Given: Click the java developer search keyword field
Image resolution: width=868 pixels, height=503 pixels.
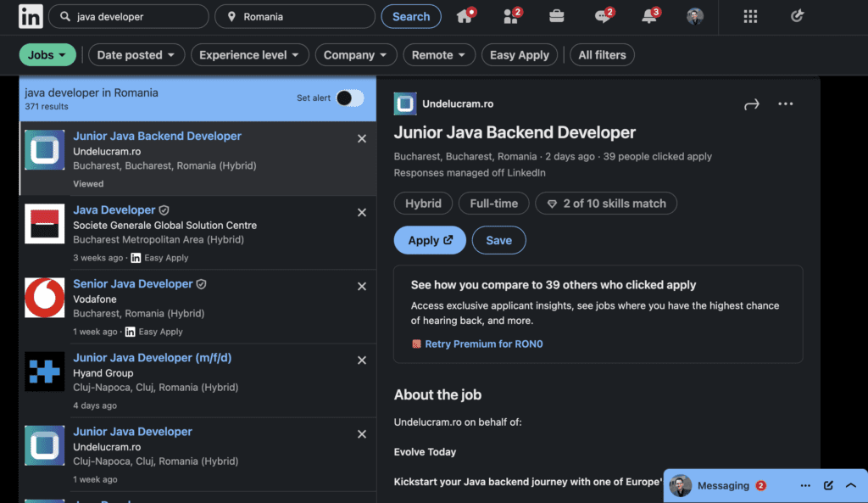Looking at the screenshot, I should point(129,17).
